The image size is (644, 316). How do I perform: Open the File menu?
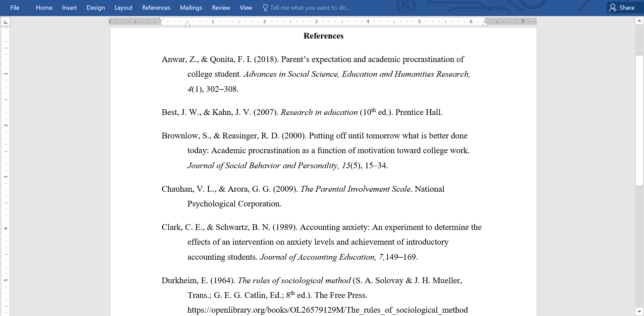pos(15,8)
